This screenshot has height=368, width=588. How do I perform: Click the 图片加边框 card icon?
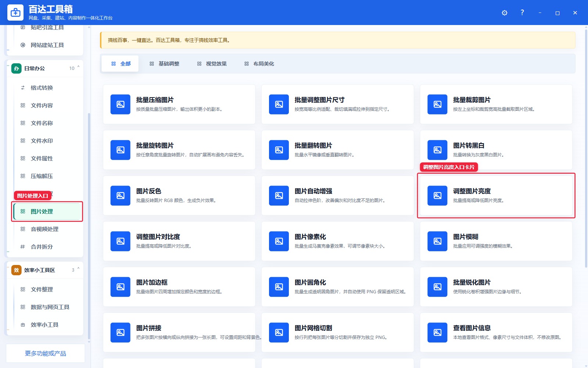tap(121, 287)
